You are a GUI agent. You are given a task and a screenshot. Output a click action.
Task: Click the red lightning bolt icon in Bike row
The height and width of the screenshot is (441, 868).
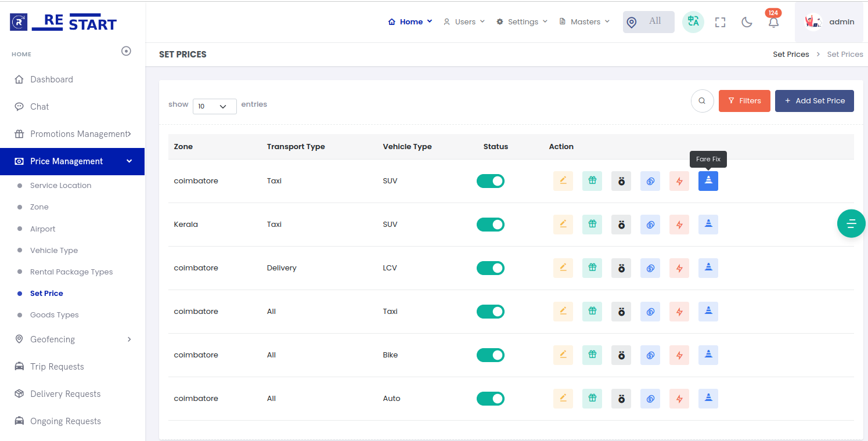pyautogui.click(x=679, y=355)
